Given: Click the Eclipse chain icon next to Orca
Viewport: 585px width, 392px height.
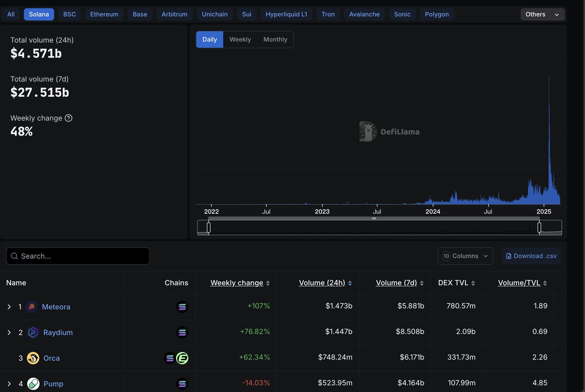Looking at the screenshot, I should (x=182, y=358).
